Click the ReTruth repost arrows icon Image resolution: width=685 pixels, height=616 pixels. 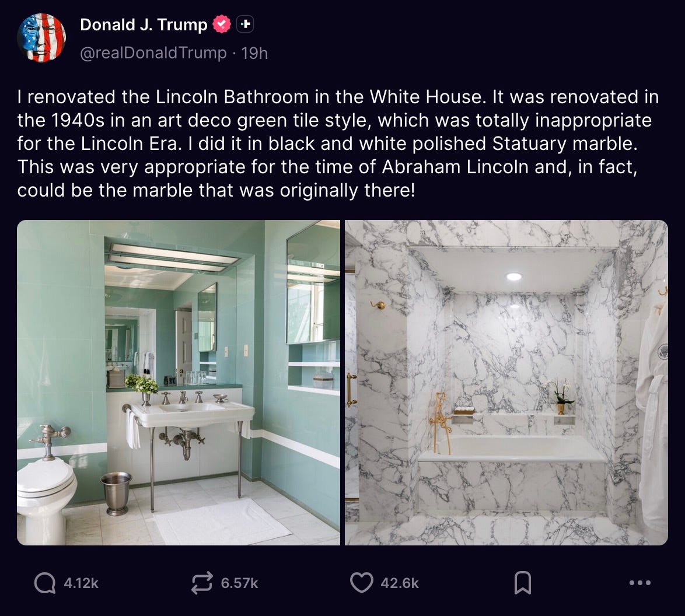coord(202,583)
